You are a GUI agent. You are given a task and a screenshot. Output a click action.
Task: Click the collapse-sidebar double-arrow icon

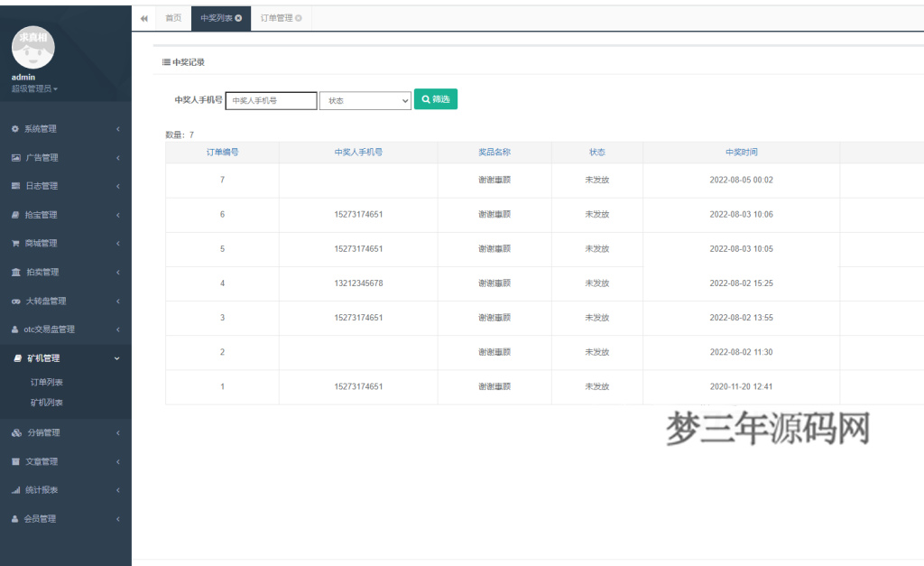[143, 17]
